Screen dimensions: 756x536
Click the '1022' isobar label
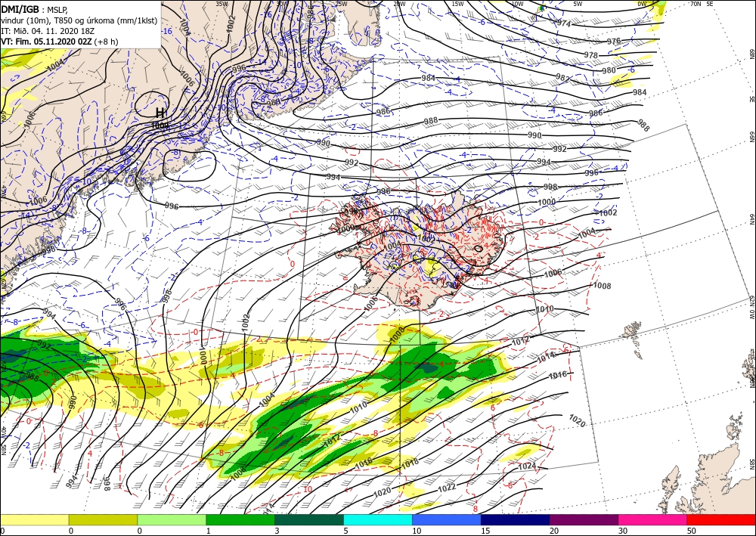point(447,488)
